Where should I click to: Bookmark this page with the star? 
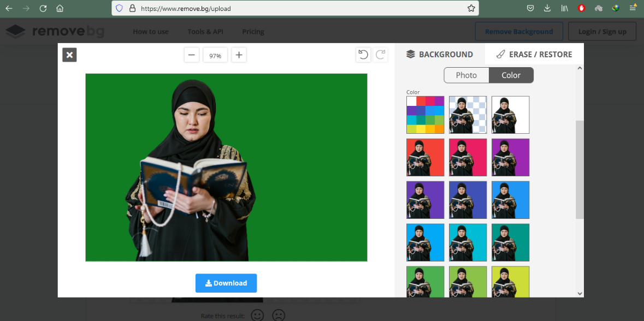tap(471, 8)
